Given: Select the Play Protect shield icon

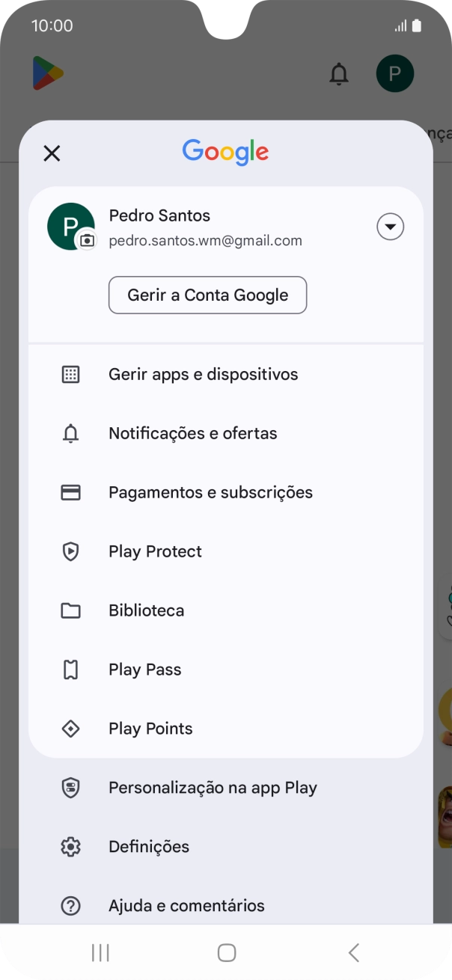Looking at the screenshot, I should (70, 551).
